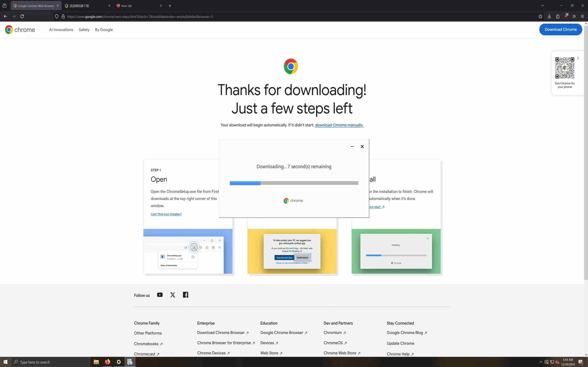588x367 pixels.
Task: Click the tracking protection shield icon
Action: [x=57, y=17]
